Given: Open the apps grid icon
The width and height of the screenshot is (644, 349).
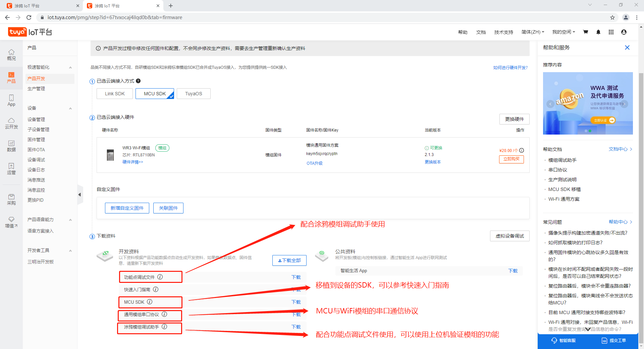Looking at the screenshot, I should tap(611, 32).
